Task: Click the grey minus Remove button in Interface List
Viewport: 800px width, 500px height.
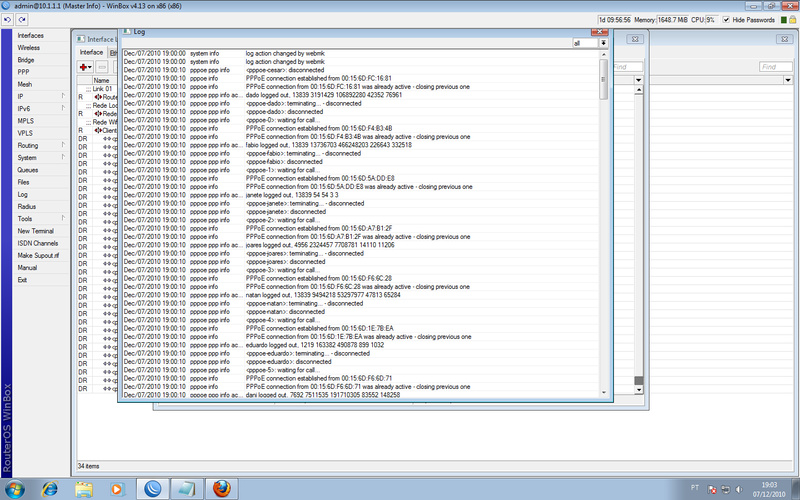Action: [x=102, y=67]
